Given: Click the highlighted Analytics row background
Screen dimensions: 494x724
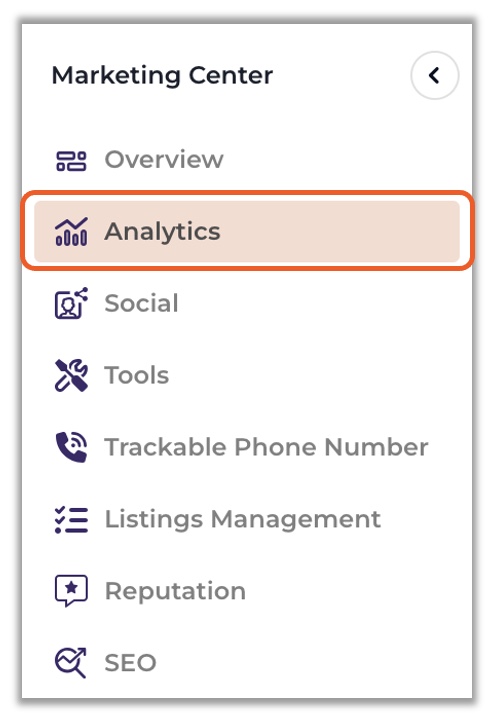Looking at the screenshot, I should pyautogui.click(x=247, y=231).
